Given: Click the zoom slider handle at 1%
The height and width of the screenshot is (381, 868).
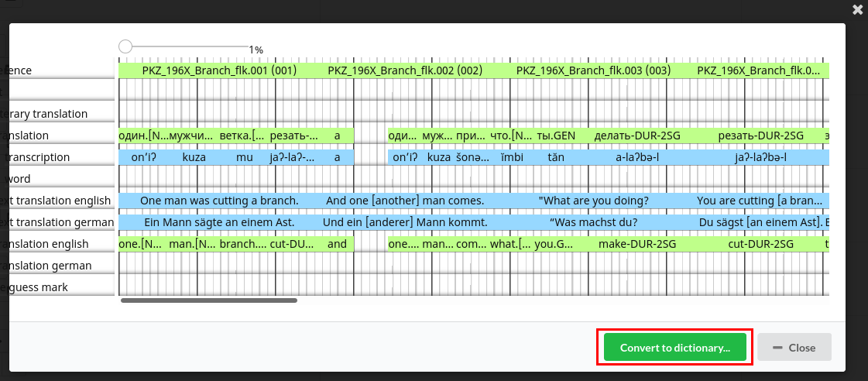Looking at the screenshot, I should 125,46.
